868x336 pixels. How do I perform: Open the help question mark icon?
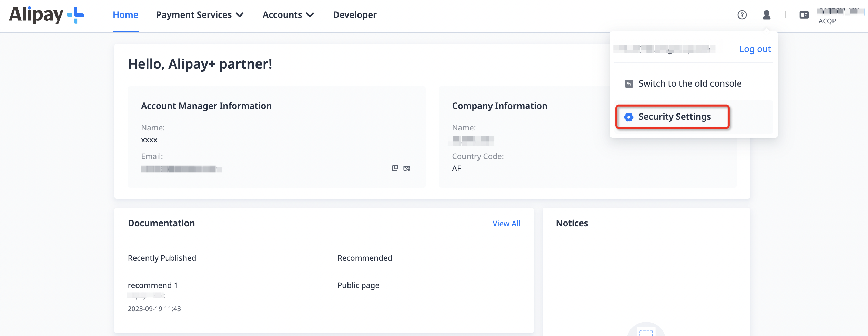tap(741, 14)
